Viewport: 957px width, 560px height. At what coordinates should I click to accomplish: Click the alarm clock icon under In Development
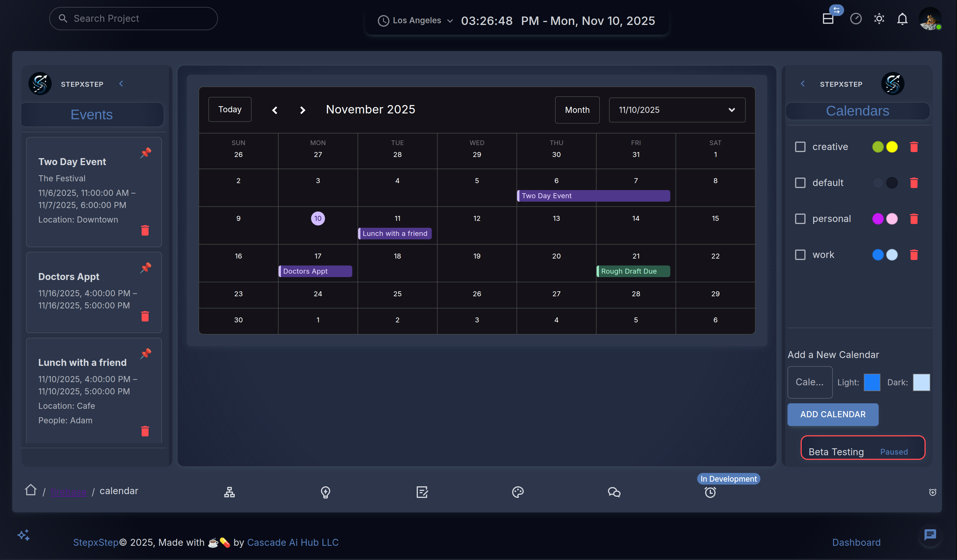coord(710,492)
